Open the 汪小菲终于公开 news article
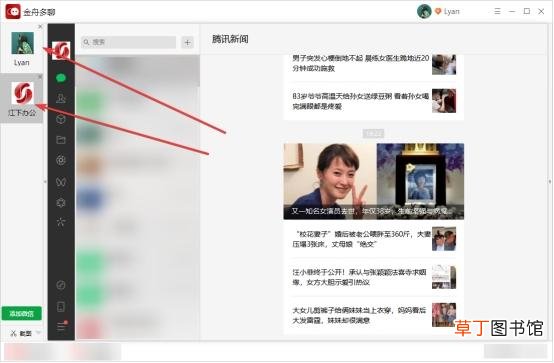 tap(373, 277)
